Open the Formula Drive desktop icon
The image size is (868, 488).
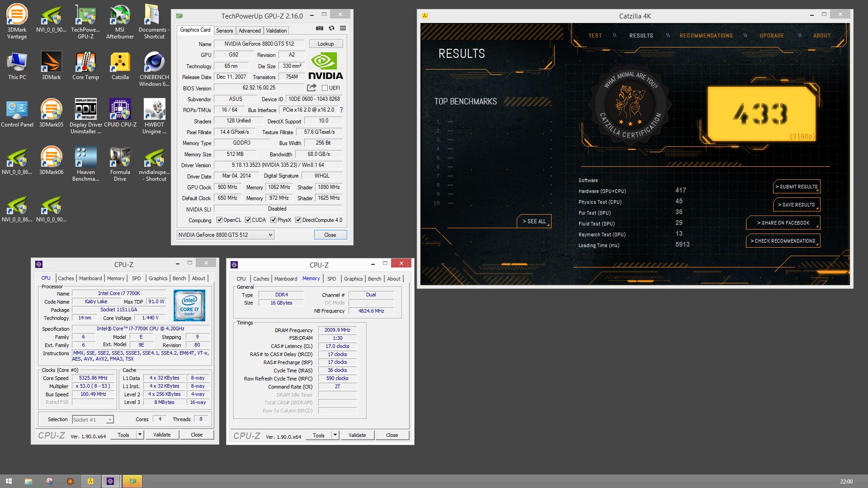tap(120, 164)
